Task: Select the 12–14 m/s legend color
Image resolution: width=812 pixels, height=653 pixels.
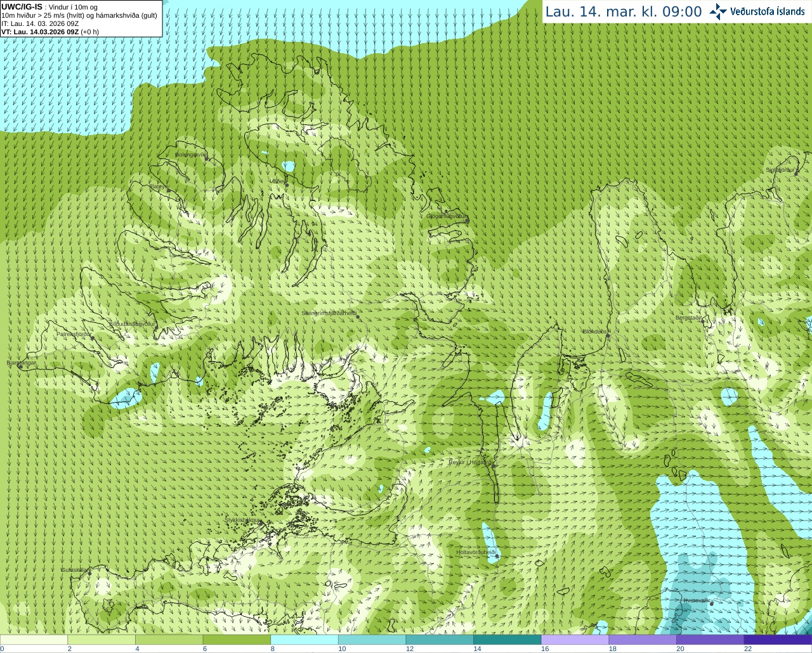Action: (x=440, y=640)
